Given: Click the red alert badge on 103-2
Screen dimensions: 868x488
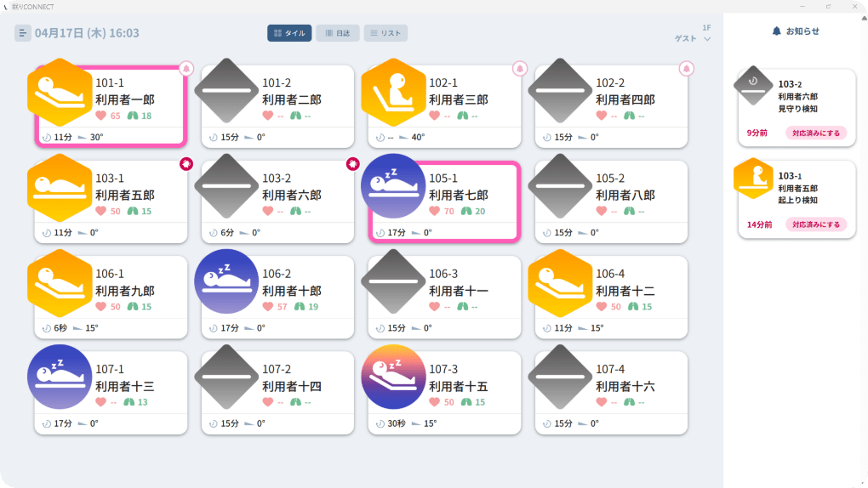Looking at the screenshot, I should pyautogui.click(x=353, y=164).
